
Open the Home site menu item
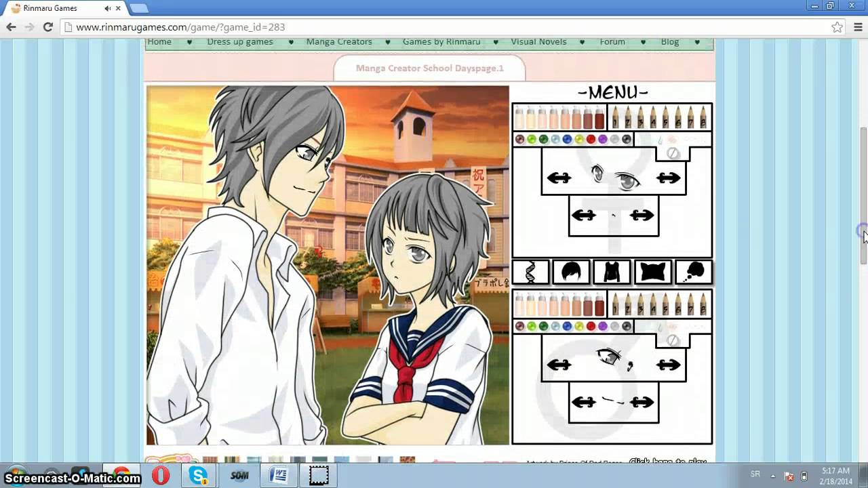[x=159, y=42]
